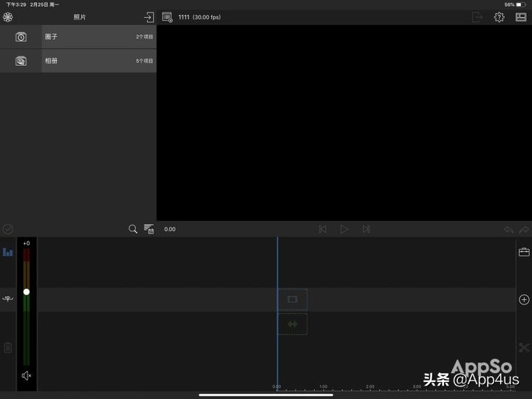
Task: Toggle the audio mixer bars icon
Action: point(8,252)
